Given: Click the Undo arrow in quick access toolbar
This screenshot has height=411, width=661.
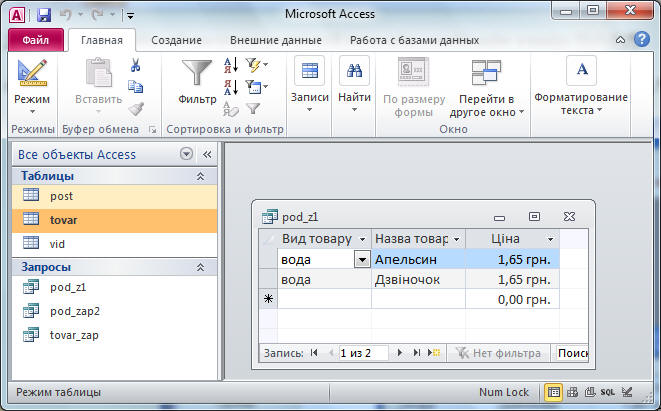Looking at the screenshot, I should (x=65, y=15).
